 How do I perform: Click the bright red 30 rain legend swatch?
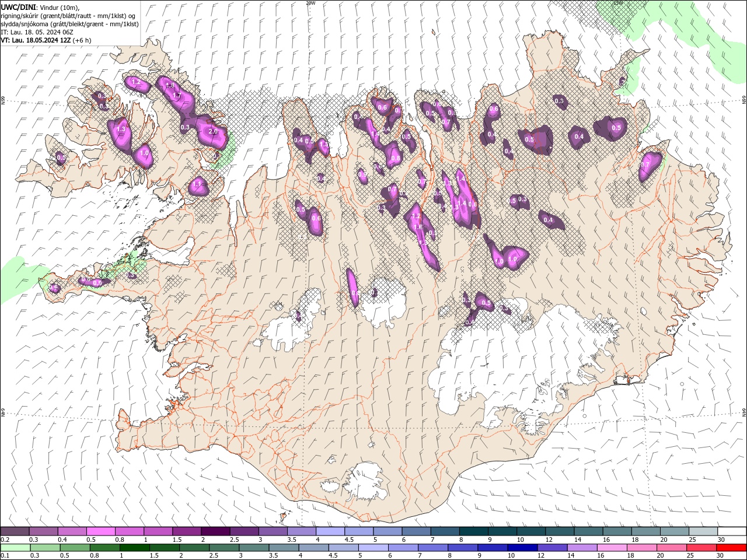(x=732, y=548)
